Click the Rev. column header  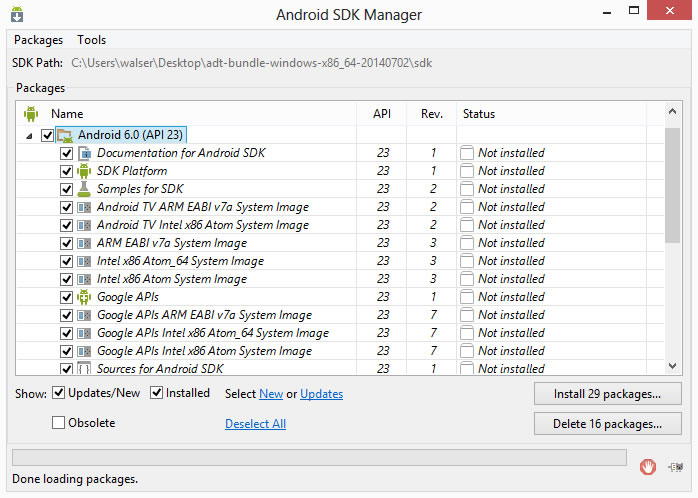[x=432, y=114]
